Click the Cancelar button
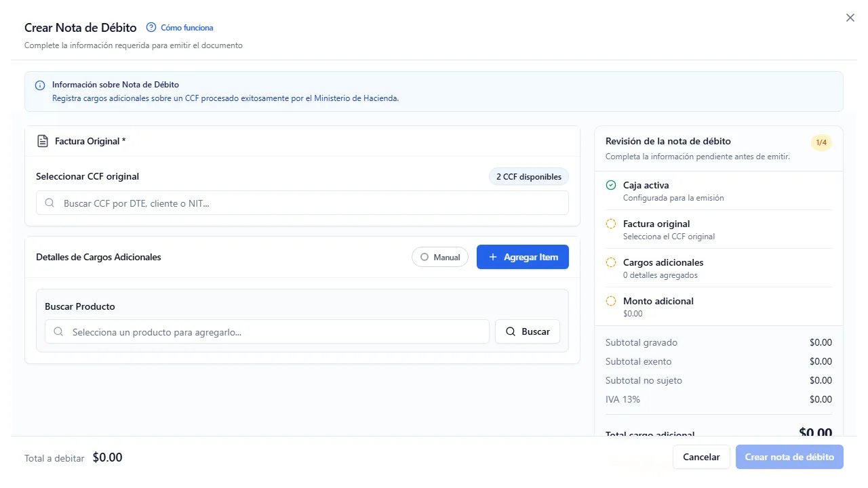 pyautogui.click(x=701, y=457)
